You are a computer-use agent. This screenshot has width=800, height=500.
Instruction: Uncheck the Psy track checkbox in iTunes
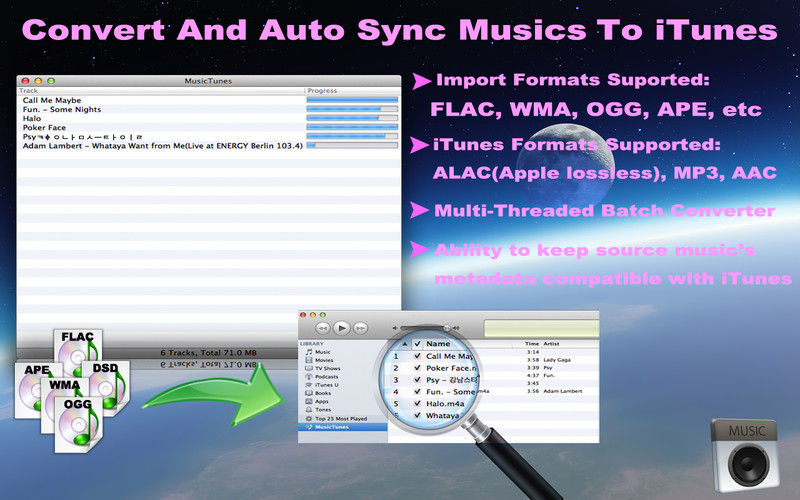(x=418, y=380)
